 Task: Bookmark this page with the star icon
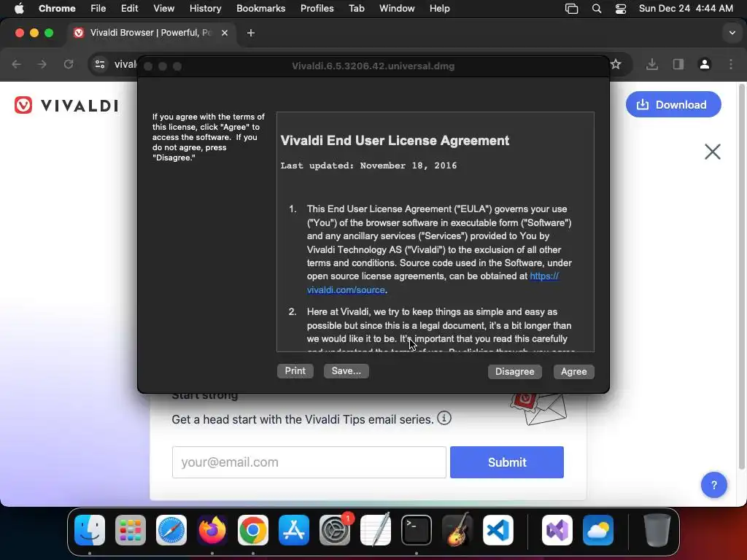(x=616, y=64)
